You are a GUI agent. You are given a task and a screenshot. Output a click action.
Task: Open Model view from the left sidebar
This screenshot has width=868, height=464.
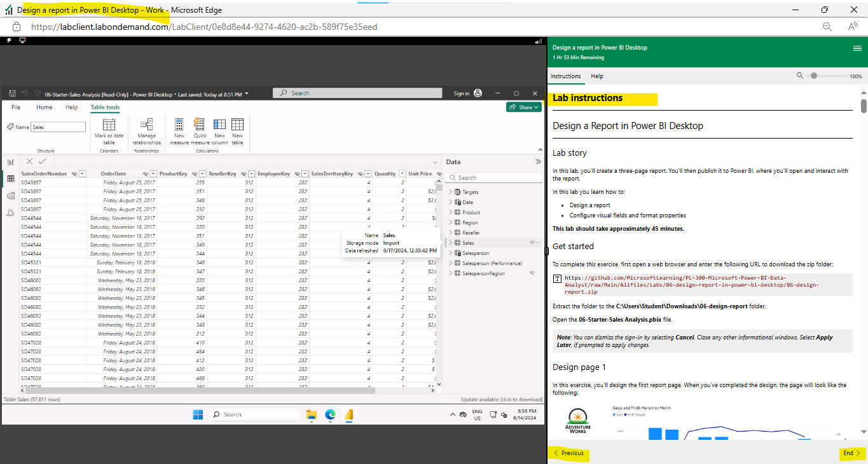(x=10, y=196)
